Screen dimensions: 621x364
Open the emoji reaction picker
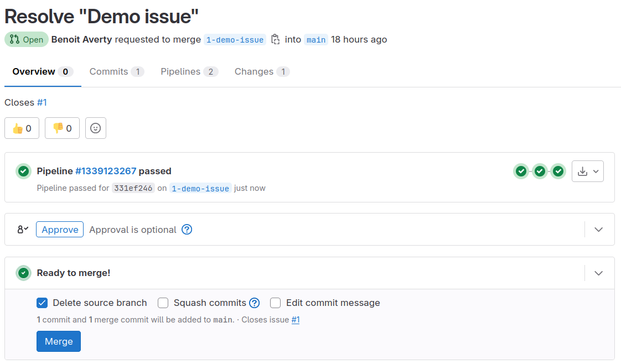(x=95, y=128)
